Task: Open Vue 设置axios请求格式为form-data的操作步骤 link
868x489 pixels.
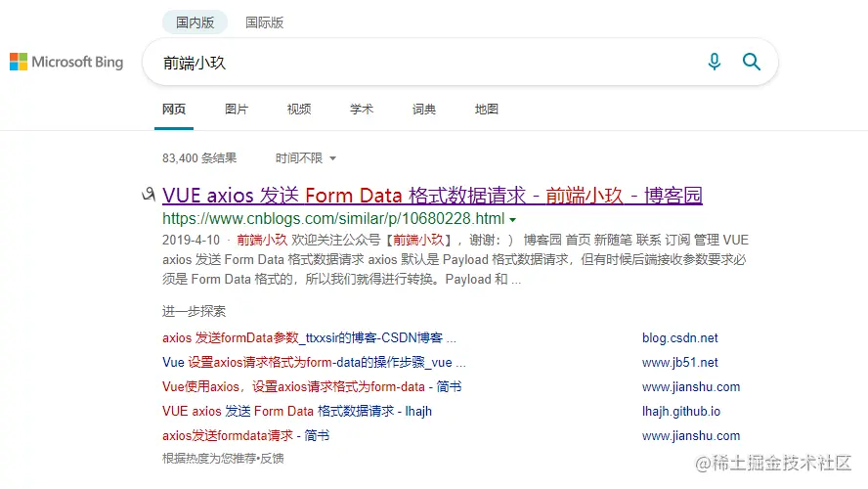Action: (x=314, y=362)
